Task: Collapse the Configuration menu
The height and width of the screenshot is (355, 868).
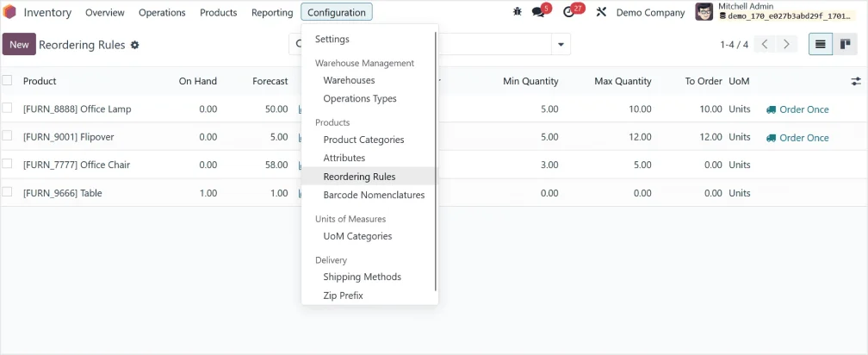Action: pyautogui.click(x=337, y=12)
